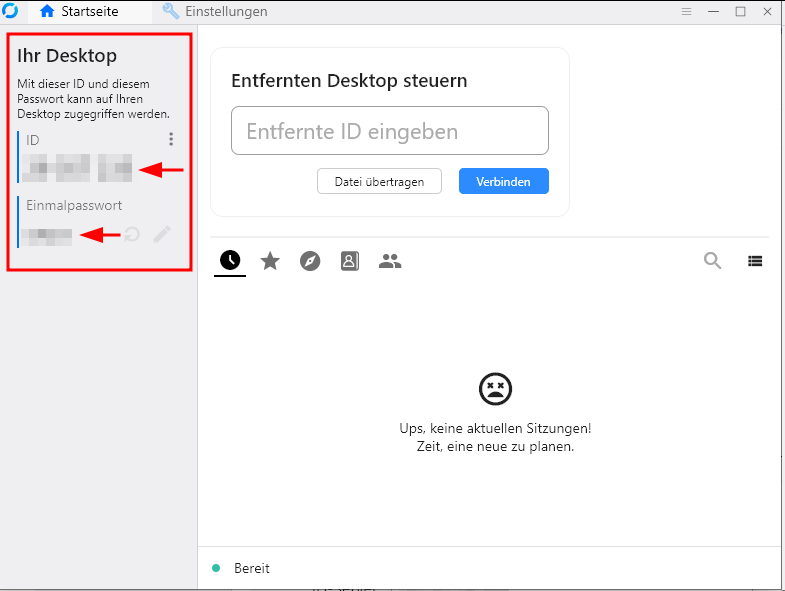The image size is (785, 591).
Task: Open discovered devices compass icon
Action: (x=310, y=261)
